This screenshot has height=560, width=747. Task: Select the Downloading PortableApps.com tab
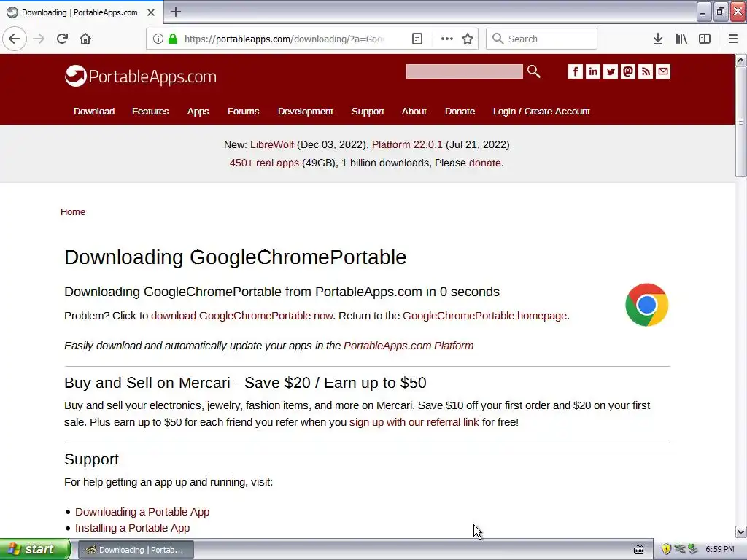[x=80, y=12]
